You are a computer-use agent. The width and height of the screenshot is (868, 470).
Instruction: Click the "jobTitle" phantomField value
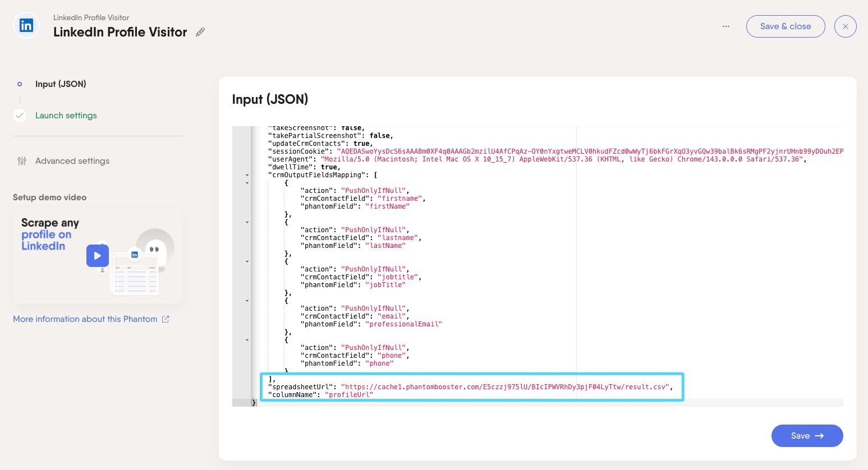pyautogui.click(x=385, y=285)
